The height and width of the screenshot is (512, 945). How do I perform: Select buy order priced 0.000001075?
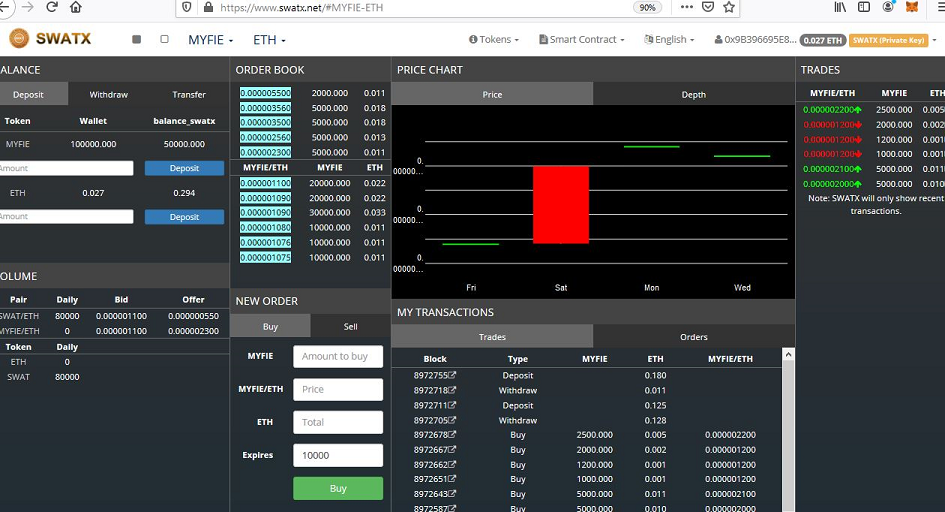coord(265,257)
